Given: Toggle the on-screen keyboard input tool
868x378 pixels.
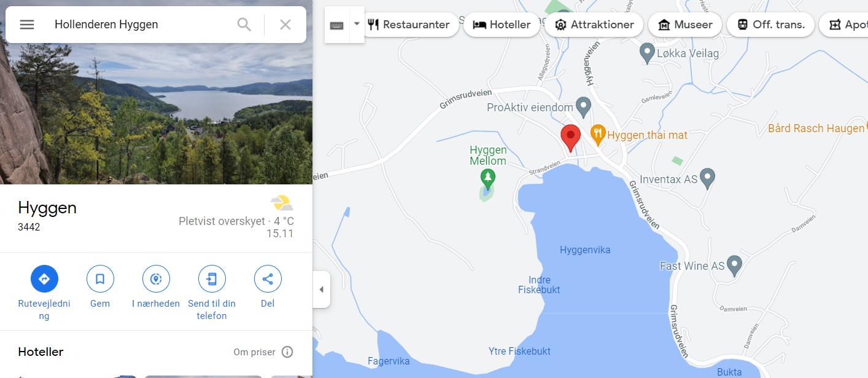Looking at the screenshot, I should click(337, 25).
